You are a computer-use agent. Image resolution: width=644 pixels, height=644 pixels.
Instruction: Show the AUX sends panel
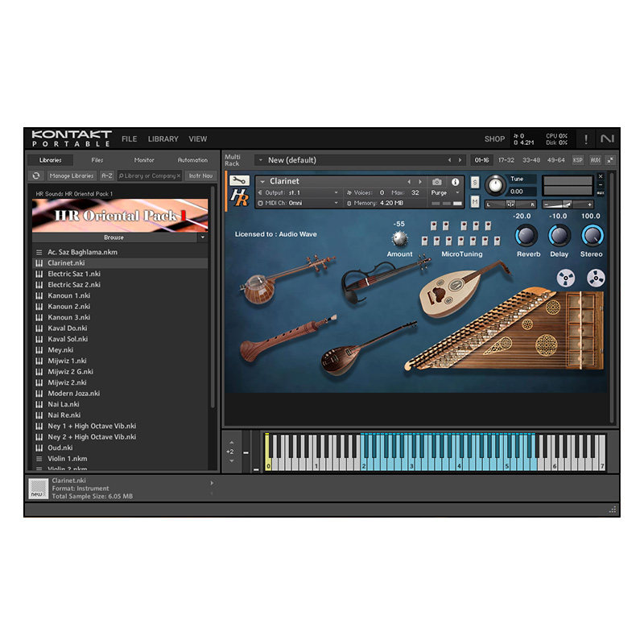pyautogui.click(x=595, y=160)
